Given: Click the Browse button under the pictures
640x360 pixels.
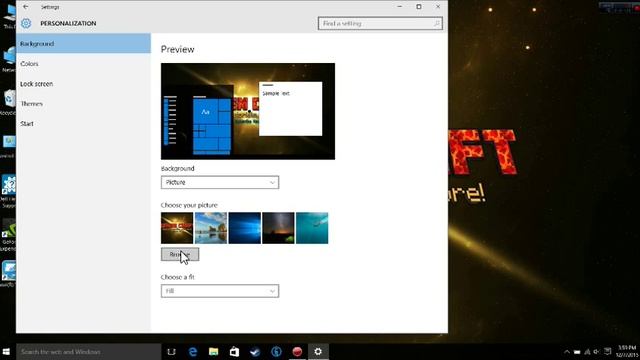Looking at the screenshot, I should (x=180, y=254).
